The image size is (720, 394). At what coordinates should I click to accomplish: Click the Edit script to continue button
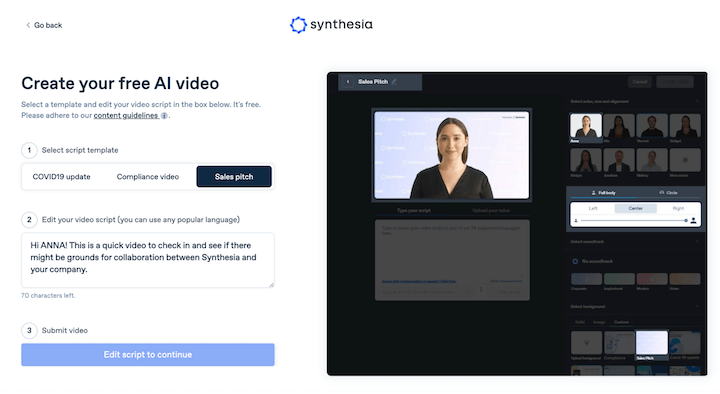pos(148,355)
